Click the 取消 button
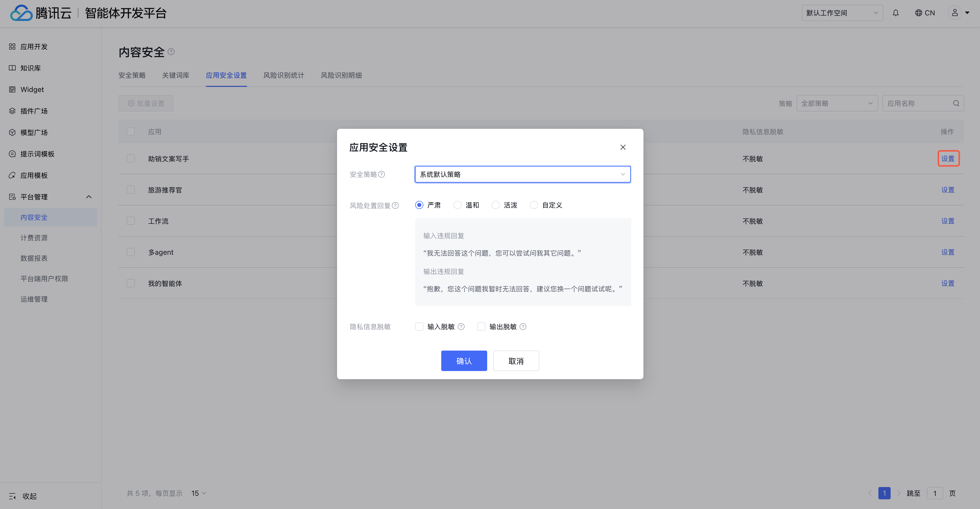The width and height of the screenshot is (980, 509). pyautogui.click(x=516, y=361)
